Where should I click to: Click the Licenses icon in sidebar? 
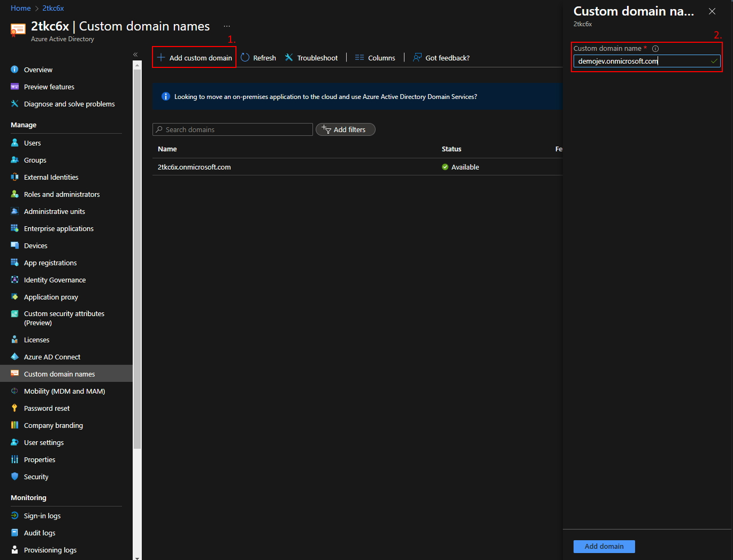coord(14,340)
